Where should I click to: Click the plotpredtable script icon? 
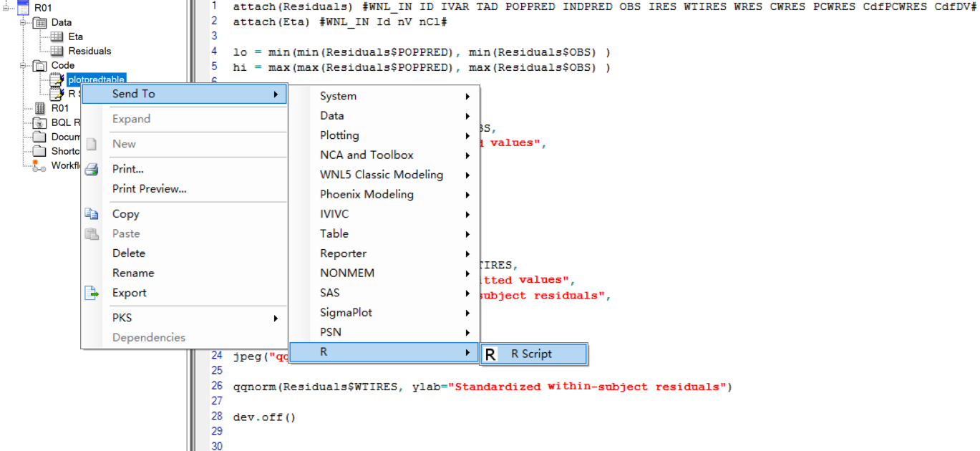click(57, 79)
